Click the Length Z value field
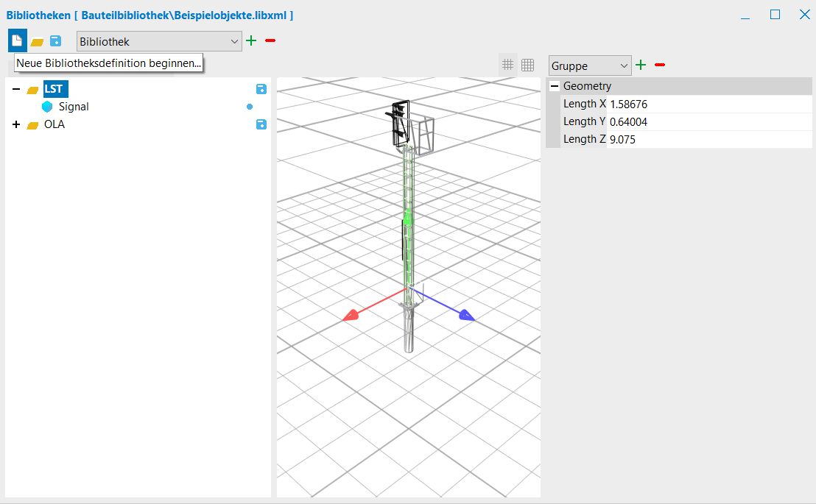 [707, 139]
